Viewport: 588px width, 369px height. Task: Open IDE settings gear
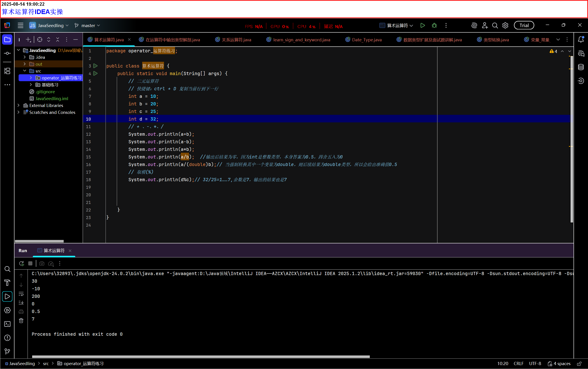pos(505,25)
